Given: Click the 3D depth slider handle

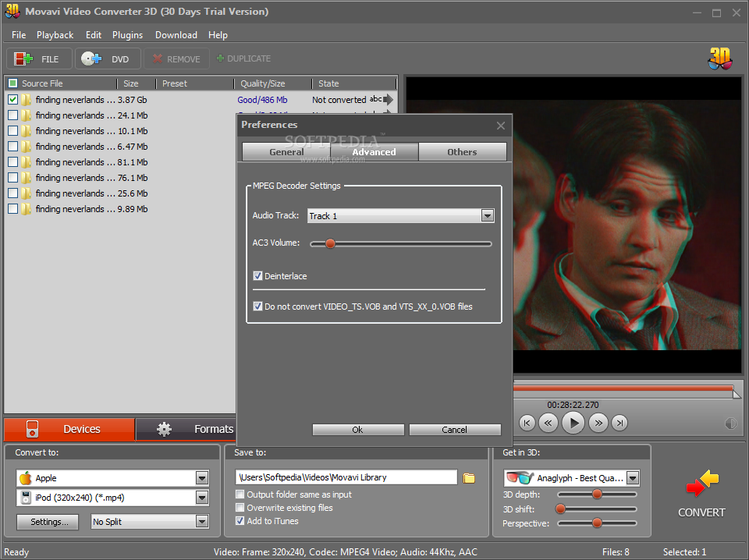Looking at the screenshot, I should (x=597, y=494).
